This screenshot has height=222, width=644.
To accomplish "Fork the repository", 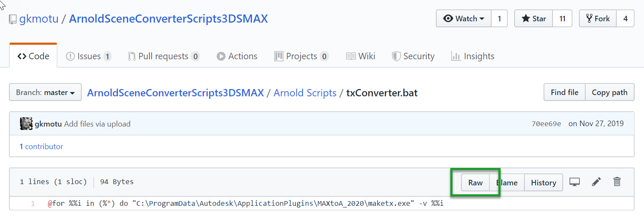I will [598, 19].
